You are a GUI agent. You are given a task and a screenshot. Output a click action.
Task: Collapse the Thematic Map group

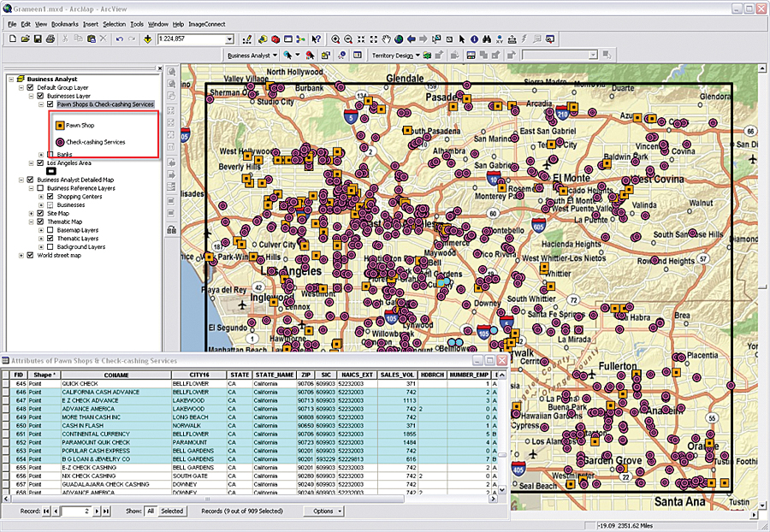click(x=32, y=222)
